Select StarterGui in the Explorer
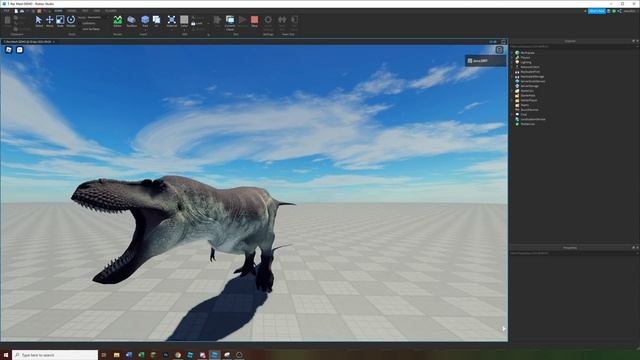 [527, 91]
